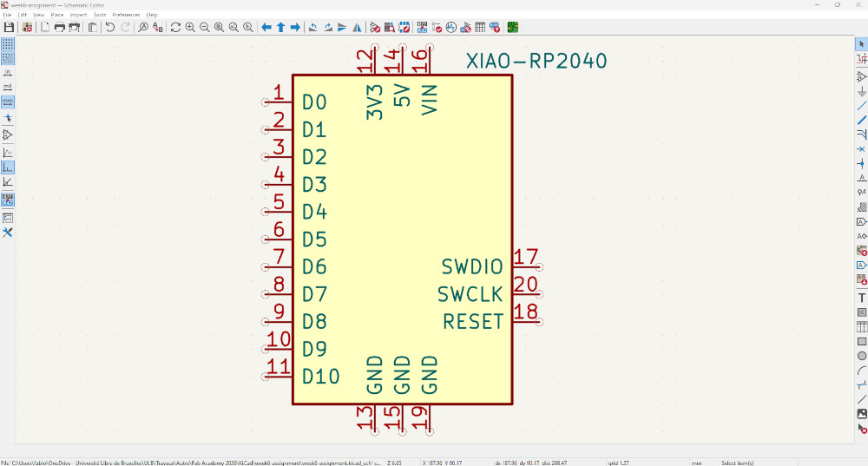
Task: Undo the last edit
Action: tap(110, 27)
